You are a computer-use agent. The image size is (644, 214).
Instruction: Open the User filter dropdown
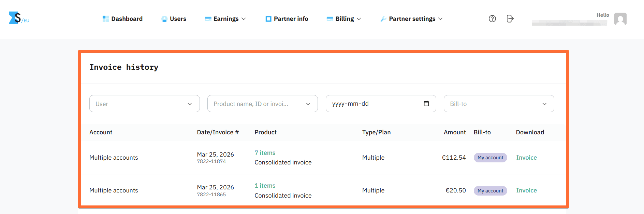[x=144, y=103]
